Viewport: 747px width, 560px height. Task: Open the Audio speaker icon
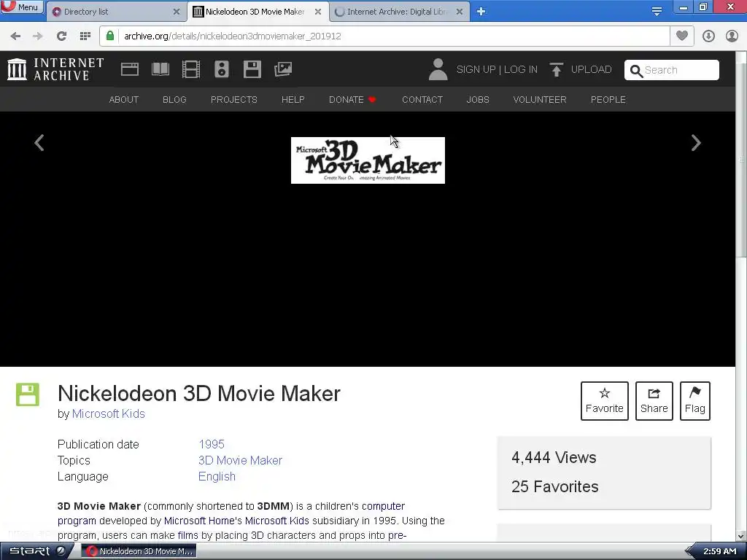(222, 69)
